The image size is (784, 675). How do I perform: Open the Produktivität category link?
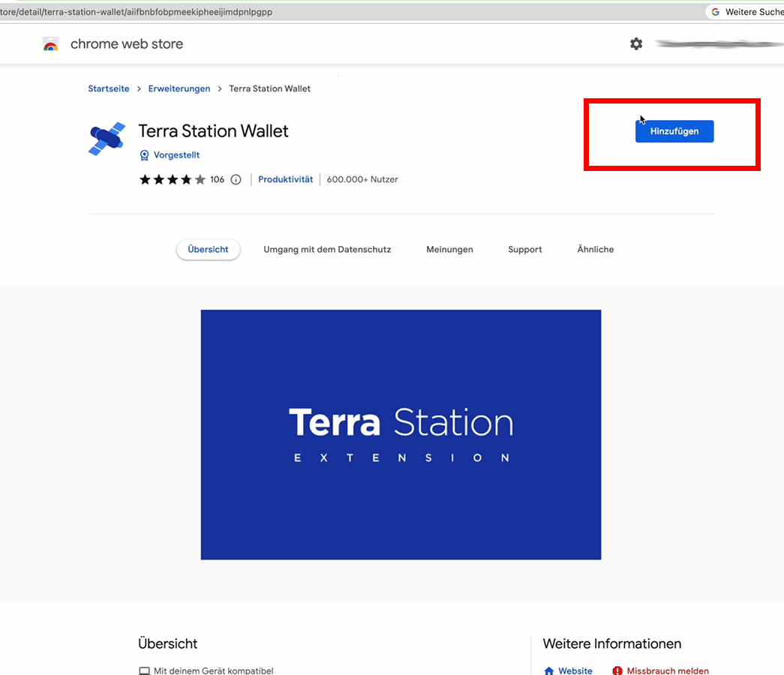pyautogui.click(x=286, y=179)
